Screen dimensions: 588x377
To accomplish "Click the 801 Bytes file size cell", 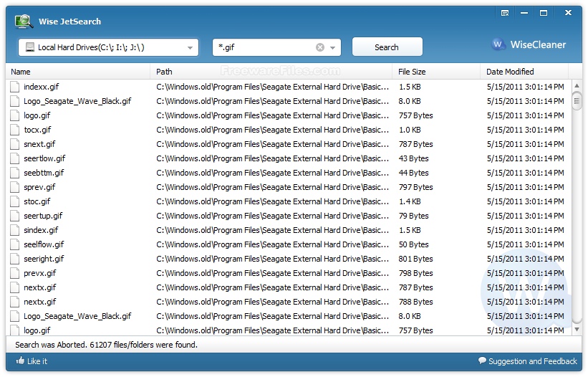I will tap(415, 259).
